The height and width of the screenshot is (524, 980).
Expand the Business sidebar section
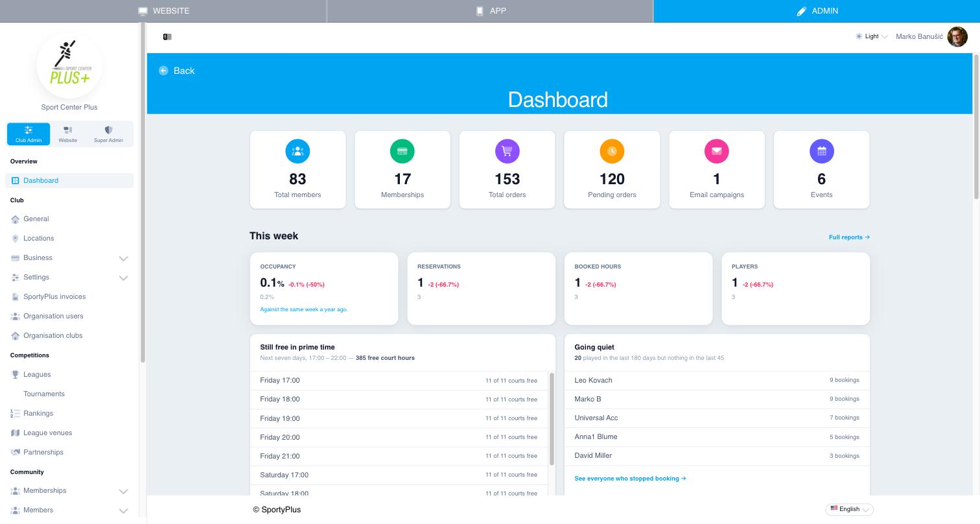click(69, 258)
